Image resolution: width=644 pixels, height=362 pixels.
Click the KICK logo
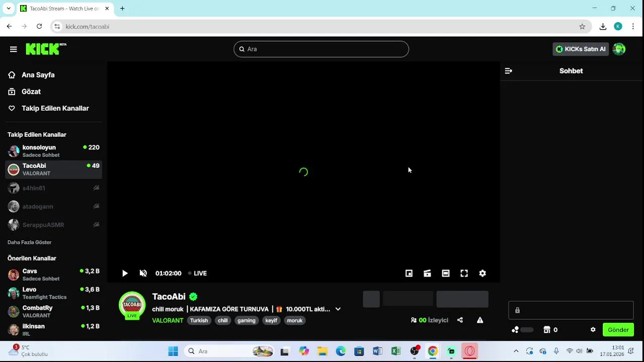[x=46, y=49]
